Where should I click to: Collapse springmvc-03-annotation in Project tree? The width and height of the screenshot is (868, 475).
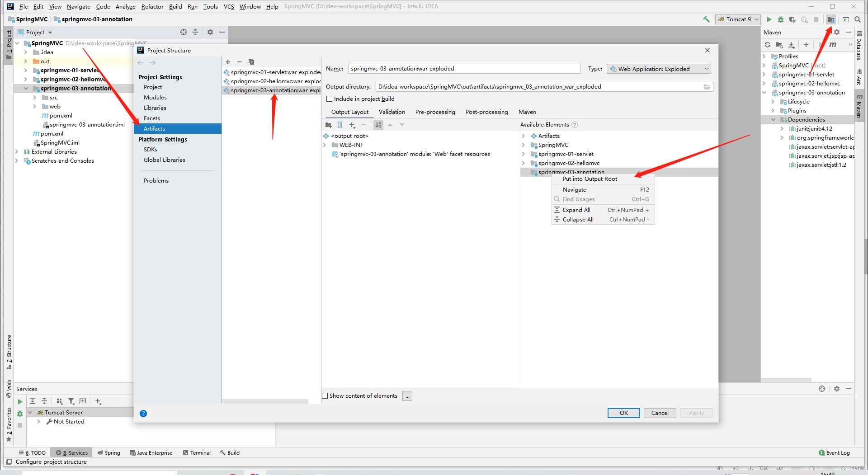tap(26, 89)
